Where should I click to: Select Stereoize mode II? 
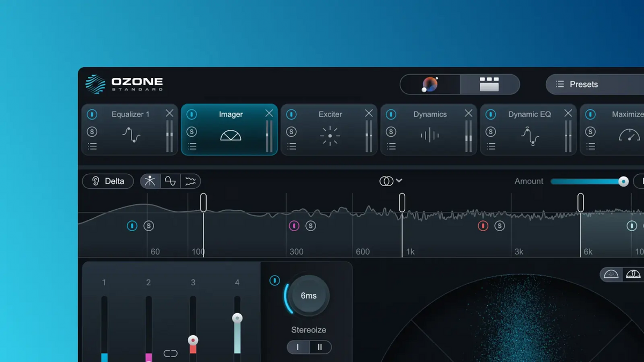[x=320, y=347]
